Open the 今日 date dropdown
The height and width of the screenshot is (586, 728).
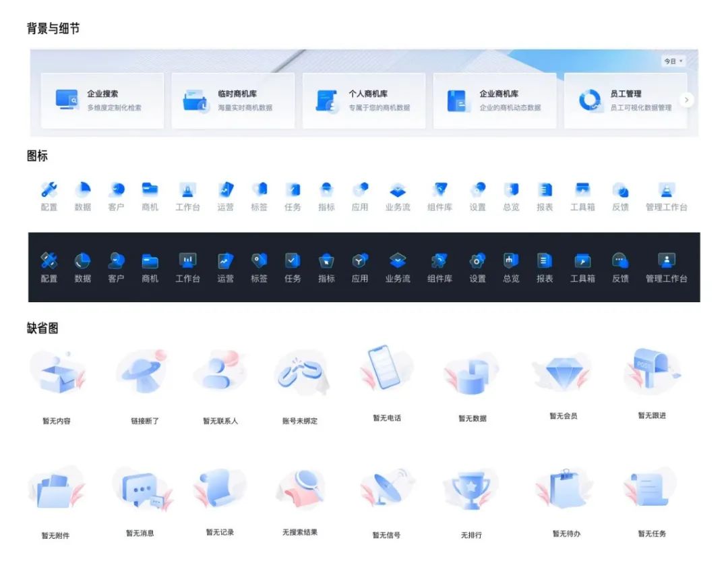(673, 61)
